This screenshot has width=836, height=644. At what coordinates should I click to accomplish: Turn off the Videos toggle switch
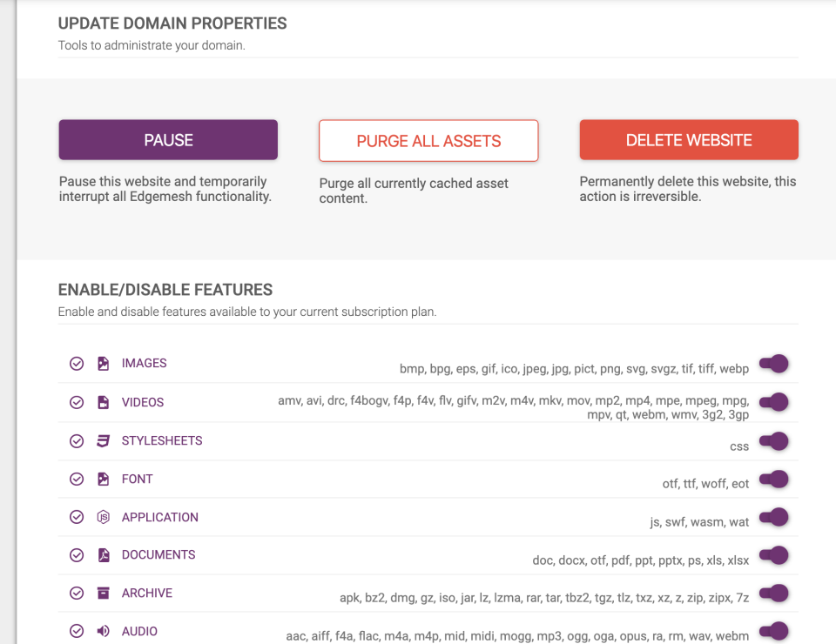pos(773,402)
